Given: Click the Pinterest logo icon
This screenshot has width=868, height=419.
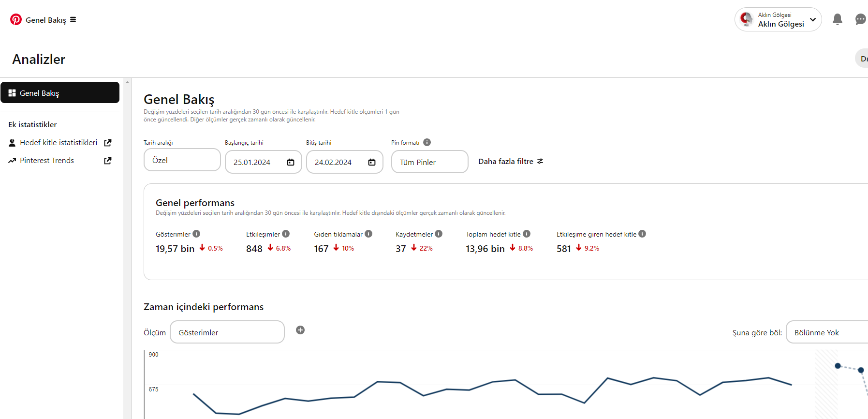Looking at the screenshot, I should (16, 19).
